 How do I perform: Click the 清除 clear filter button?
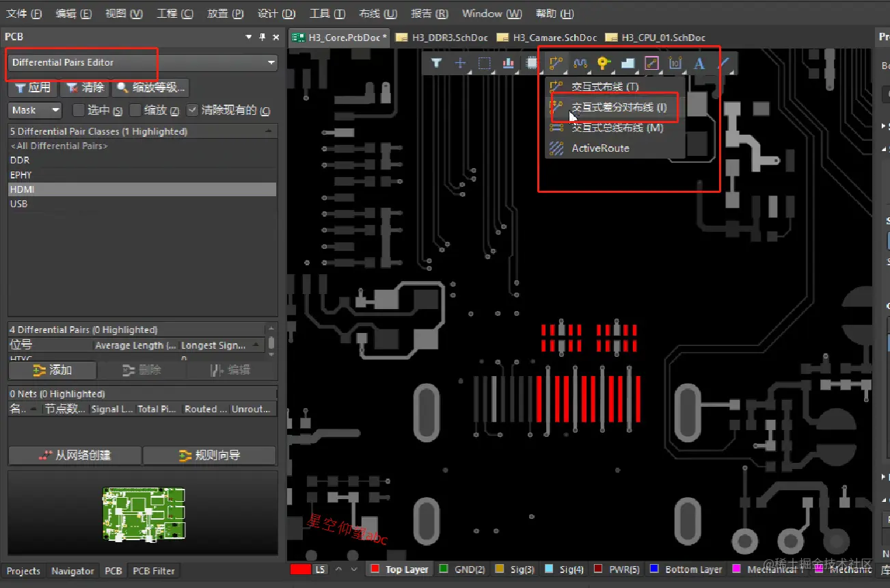pos(85,88)
